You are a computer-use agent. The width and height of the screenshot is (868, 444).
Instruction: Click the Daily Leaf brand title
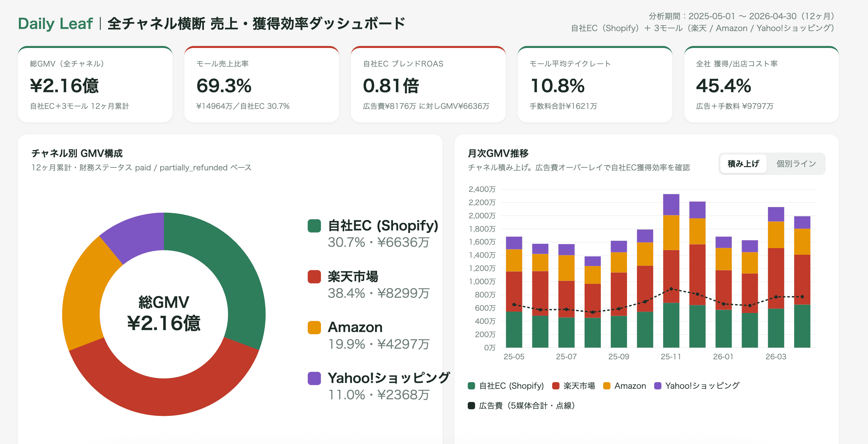55,23
